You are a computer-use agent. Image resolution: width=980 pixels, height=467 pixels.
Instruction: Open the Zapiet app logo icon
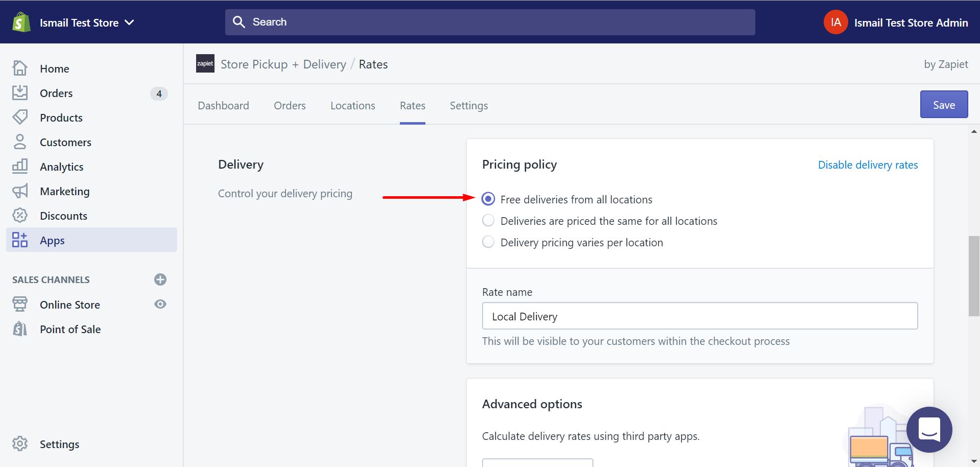tap(205, 64)
